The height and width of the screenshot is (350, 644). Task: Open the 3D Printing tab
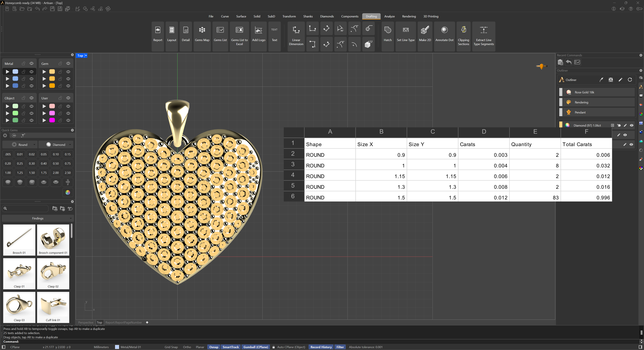tap(431, 16)
